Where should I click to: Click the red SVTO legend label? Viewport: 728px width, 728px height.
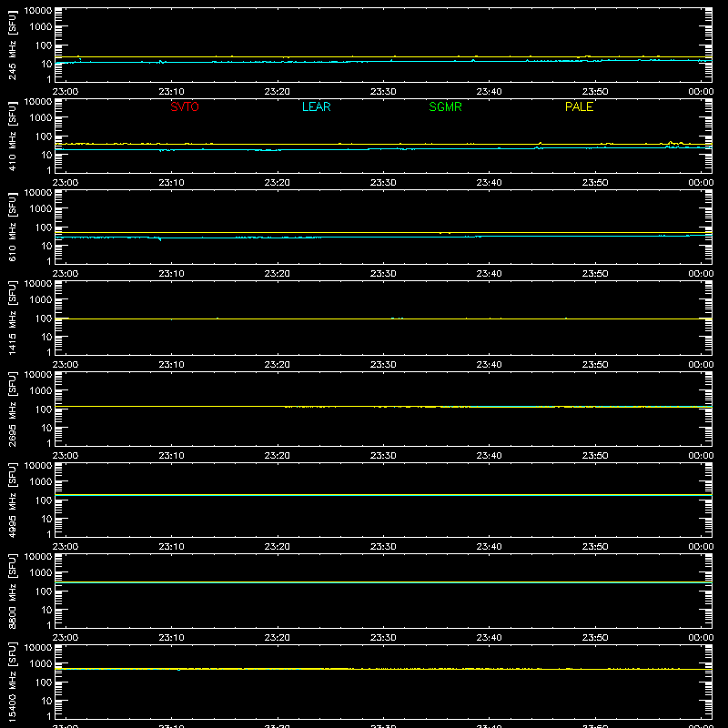click(x=185, y=106)
